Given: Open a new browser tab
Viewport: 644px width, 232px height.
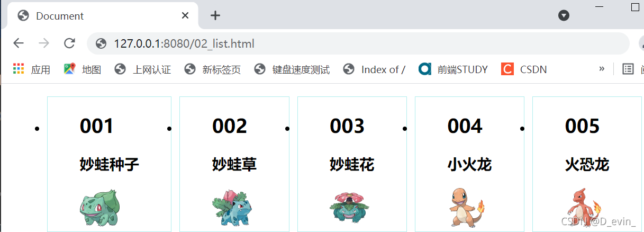Looking at the screenshot, I should coord(215,15).
